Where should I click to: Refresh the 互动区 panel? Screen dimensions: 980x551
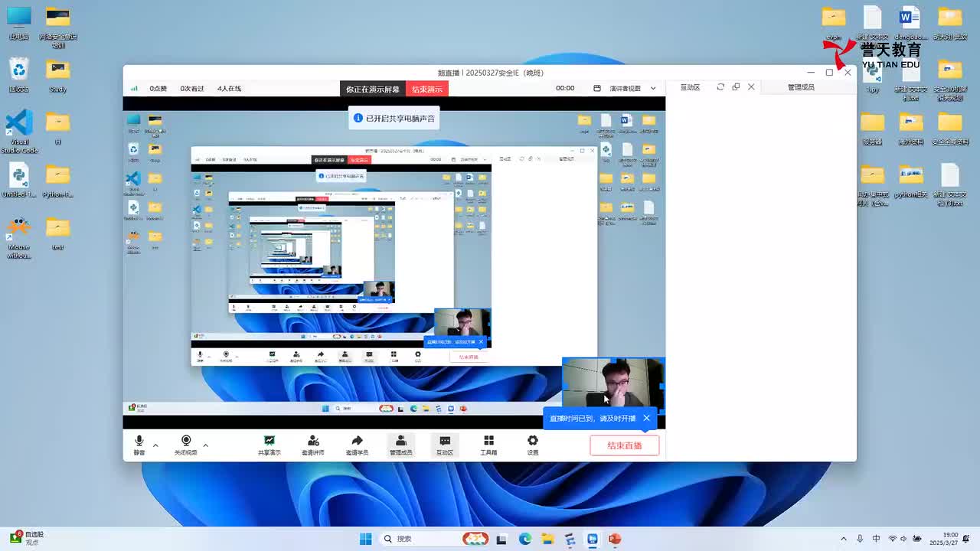720,87
